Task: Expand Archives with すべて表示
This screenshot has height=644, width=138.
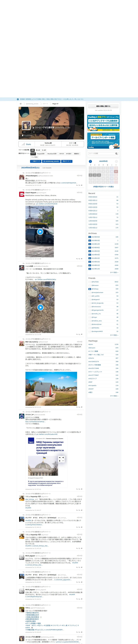Action: click(114, 273)
